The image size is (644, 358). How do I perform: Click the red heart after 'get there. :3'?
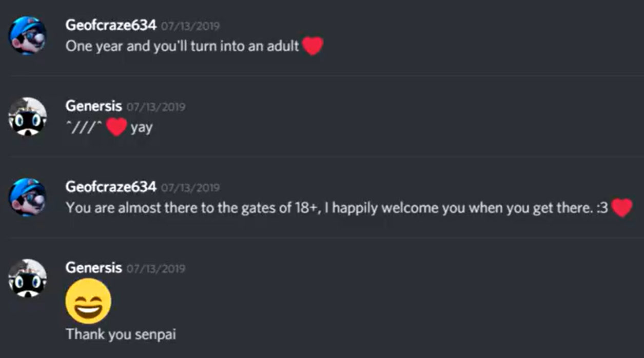[622, 208]
